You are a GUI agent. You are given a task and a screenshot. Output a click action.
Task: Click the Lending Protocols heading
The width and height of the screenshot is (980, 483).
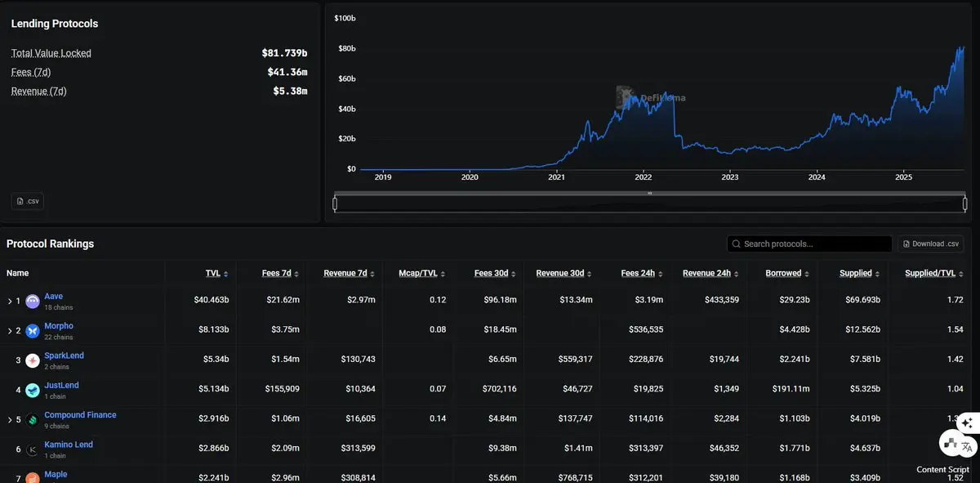(55, 24)
